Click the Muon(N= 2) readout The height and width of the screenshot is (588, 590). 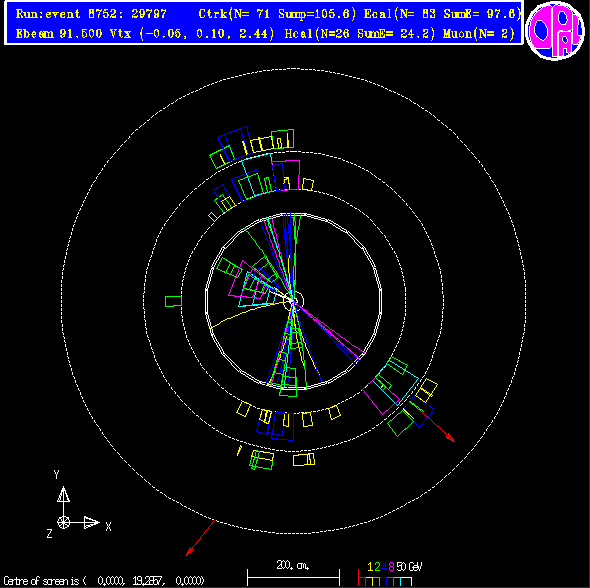pos(478,34)
